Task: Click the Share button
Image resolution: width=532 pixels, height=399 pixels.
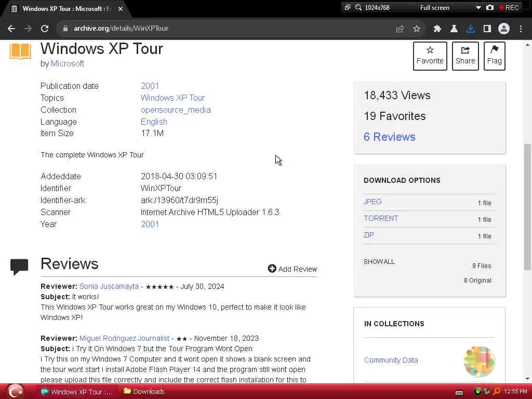Action: [465, 56]
